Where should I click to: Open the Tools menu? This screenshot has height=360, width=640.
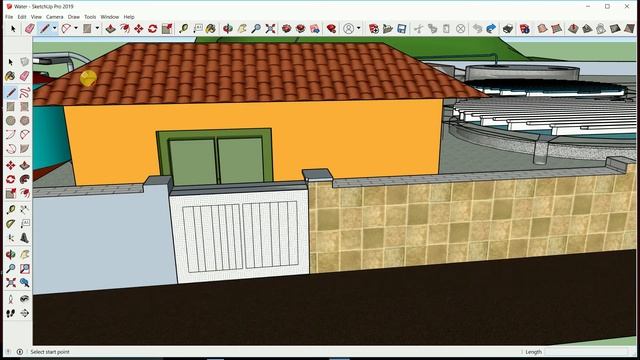[90, 17]
